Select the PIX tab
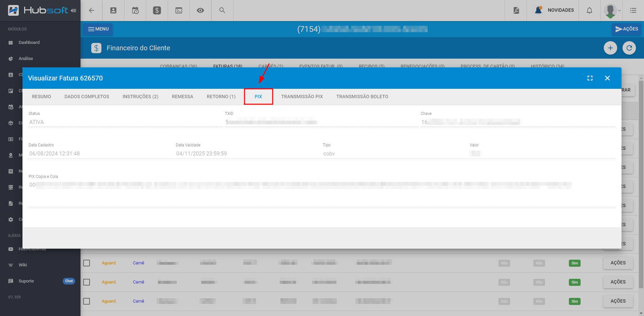 pyautogui.click(x=258, y=97)
